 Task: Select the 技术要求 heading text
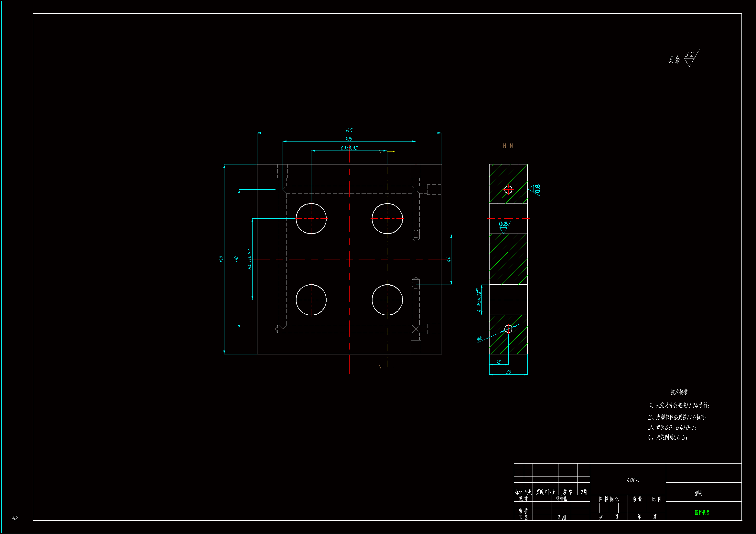point(679,392)
